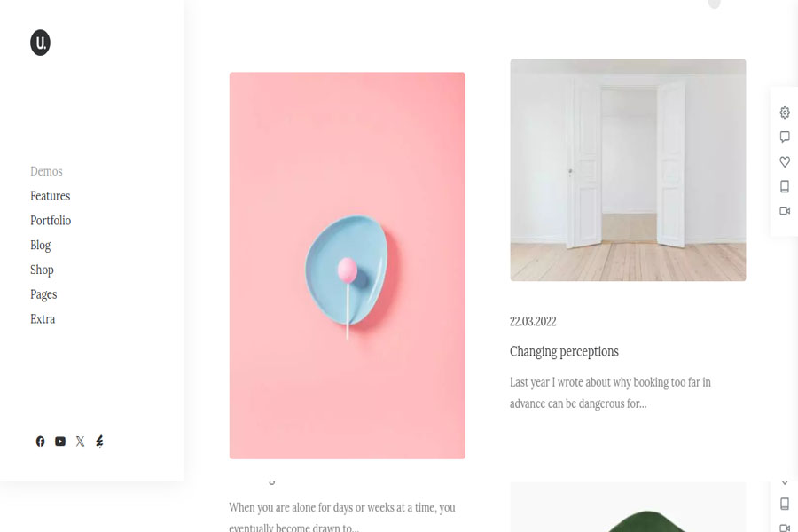This screenshot has width=798, height=532.
Task: Select the Extra menu item
Action: tap(43, 319)
